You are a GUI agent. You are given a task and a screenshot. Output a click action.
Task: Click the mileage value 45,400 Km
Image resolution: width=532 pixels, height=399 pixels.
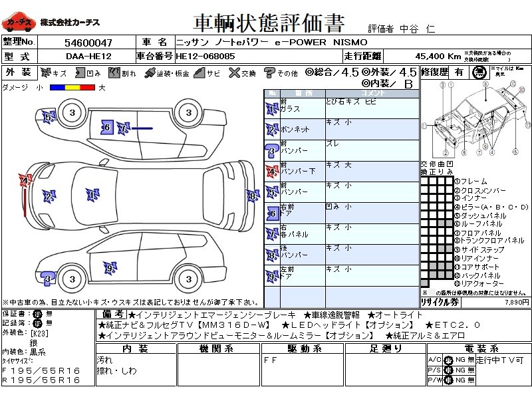coord(438,57)
